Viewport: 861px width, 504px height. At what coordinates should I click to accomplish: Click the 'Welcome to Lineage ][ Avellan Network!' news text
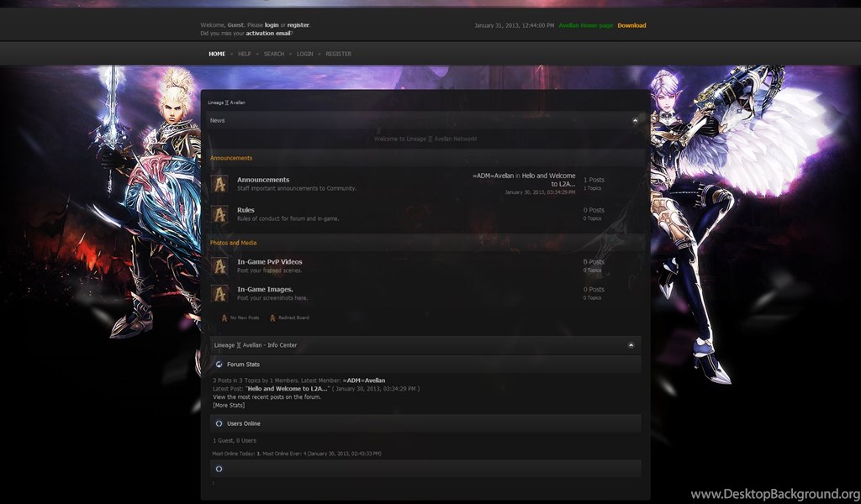click(x=425, y=139)
